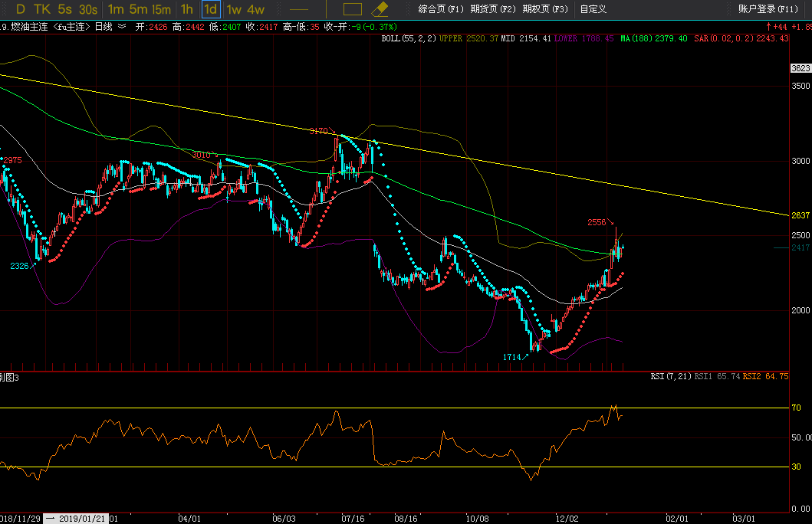The height and width of the screenshot is (524, 812).
Task: Select the 5s timeframe
Action: point(64,9)
